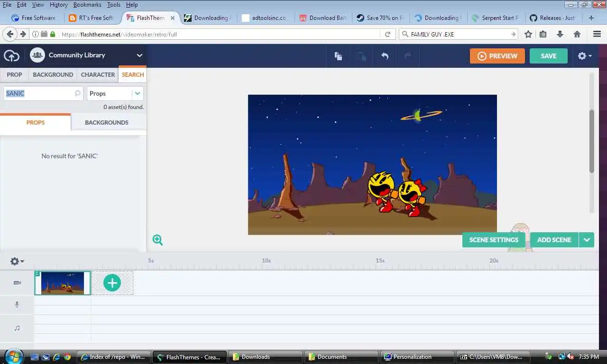Open the timeline gear settings dropdown
The height and width of the screenshot is (364, 607).
click(x=17, y=261)
